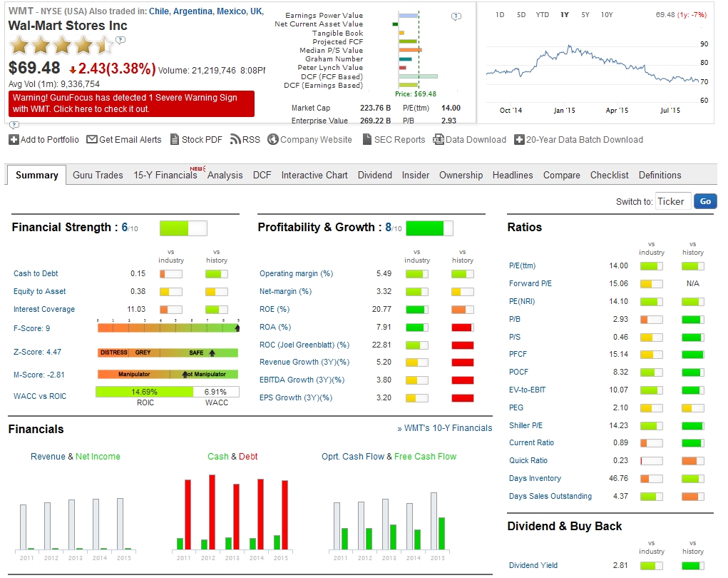Switch to the Summary tab
This screenshot has height=578, width=728.
click(36, 175)
